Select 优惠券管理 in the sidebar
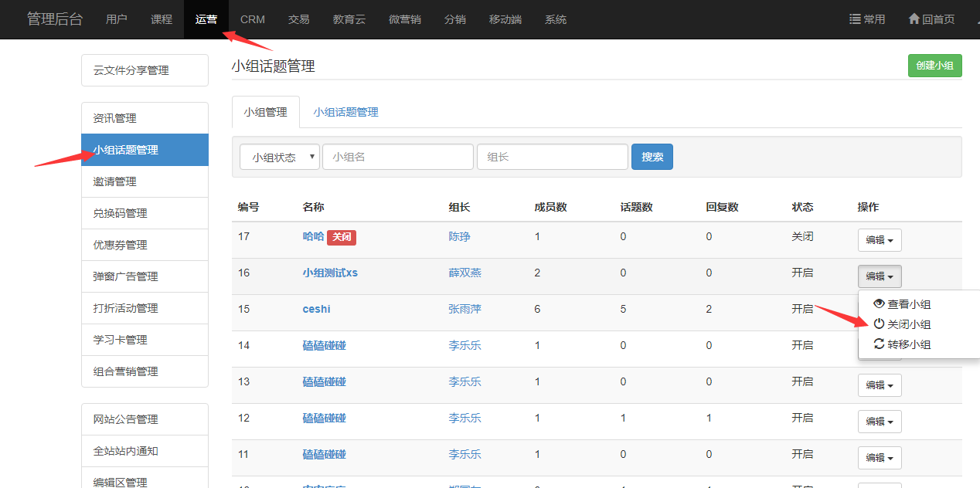980x488 pixels. pyautogui.click(x=121, y=245)
